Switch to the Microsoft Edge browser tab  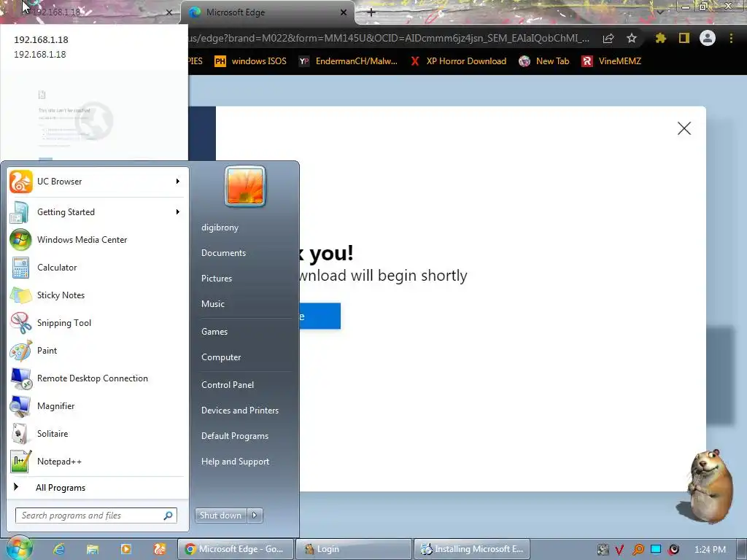click(x=267, y=12)
